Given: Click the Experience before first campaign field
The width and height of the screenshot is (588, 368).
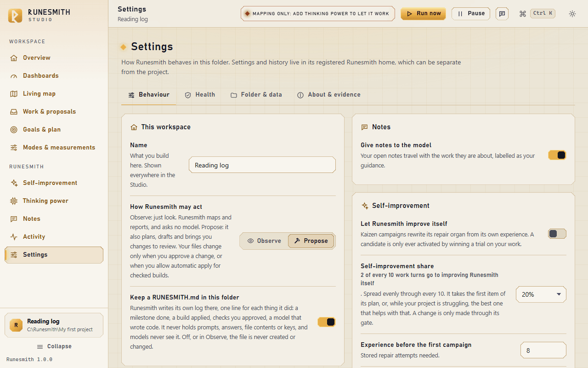Looking at the screenshot, I should [x=543, y=350].
